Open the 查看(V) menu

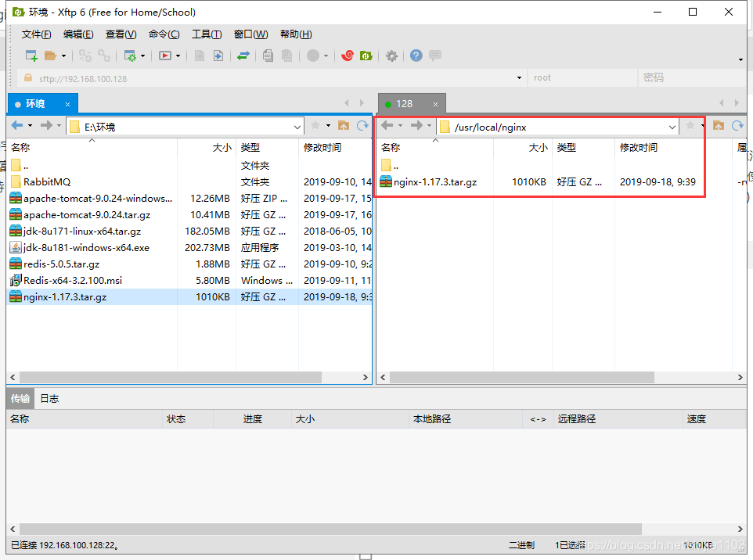[x=121, y=34]
